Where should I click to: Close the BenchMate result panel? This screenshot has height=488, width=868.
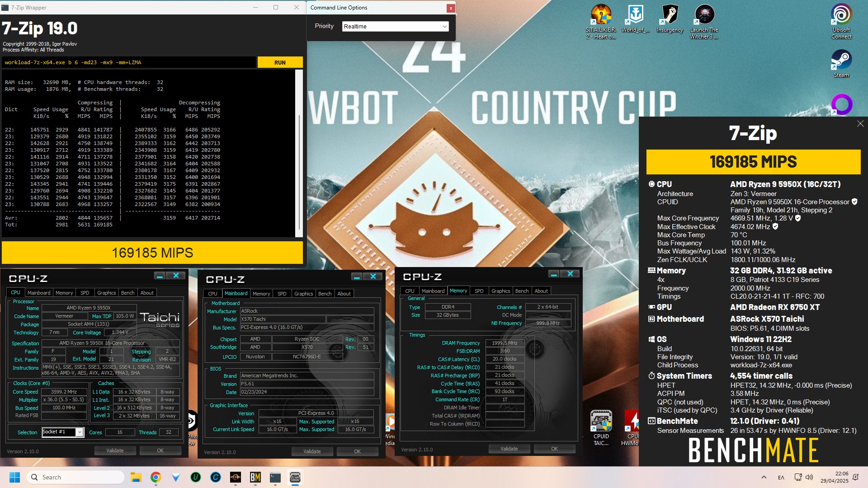860,124
